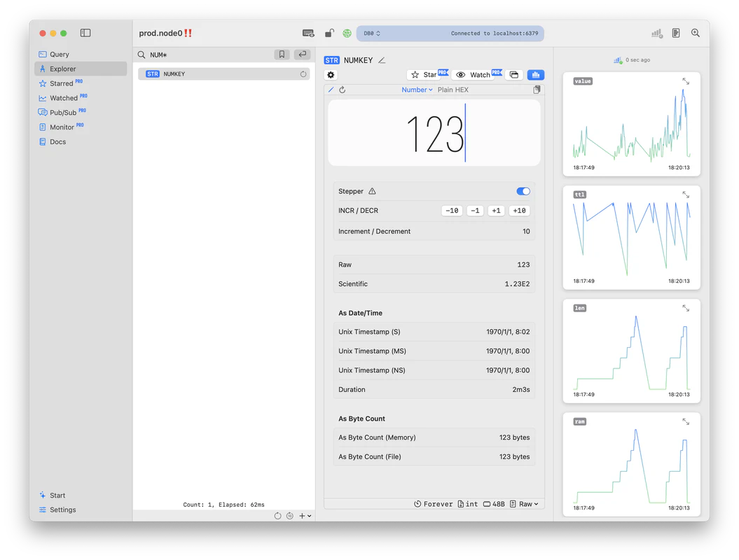Image resolution: width=739 pixels, height=560 pixels.
Task: Open the key settings gear icon
Action: pos(331,74)
